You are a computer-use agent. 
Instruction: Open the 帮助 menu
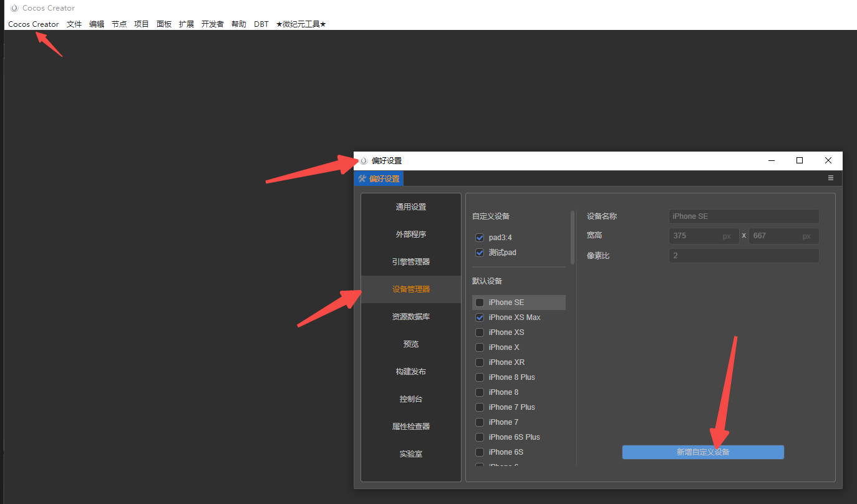[x=239, y=24]
